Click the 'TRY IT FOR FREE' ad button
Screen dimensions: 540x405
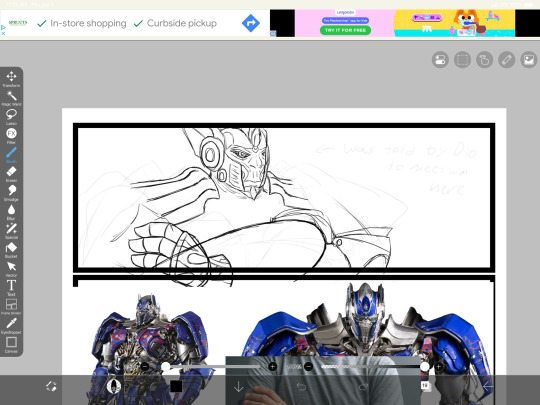[345, 30]
